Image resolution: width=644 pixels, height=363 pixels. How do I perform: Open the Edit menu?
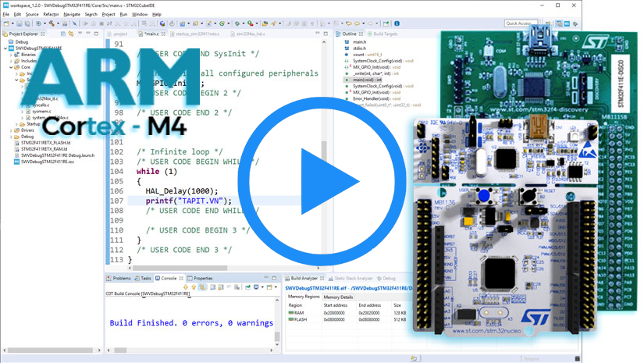[x=17, y=14]
